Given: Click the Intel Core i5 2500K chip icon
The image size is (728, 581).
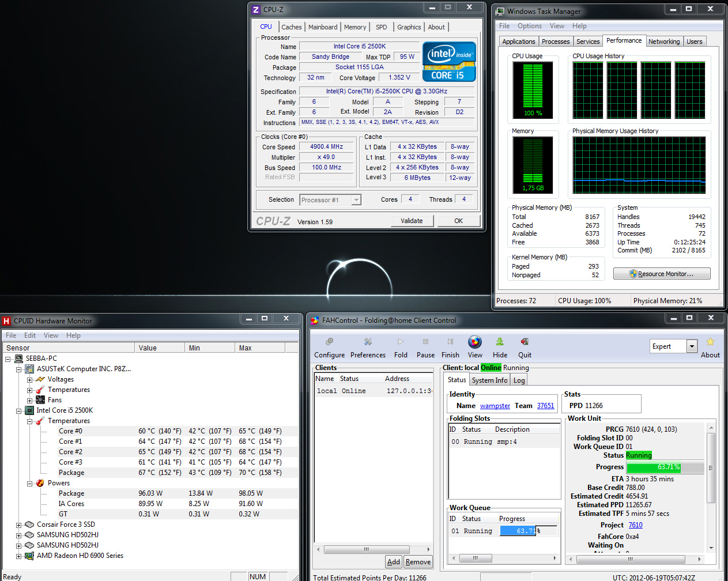Looking at the screenshot, I should coord(29,410).
